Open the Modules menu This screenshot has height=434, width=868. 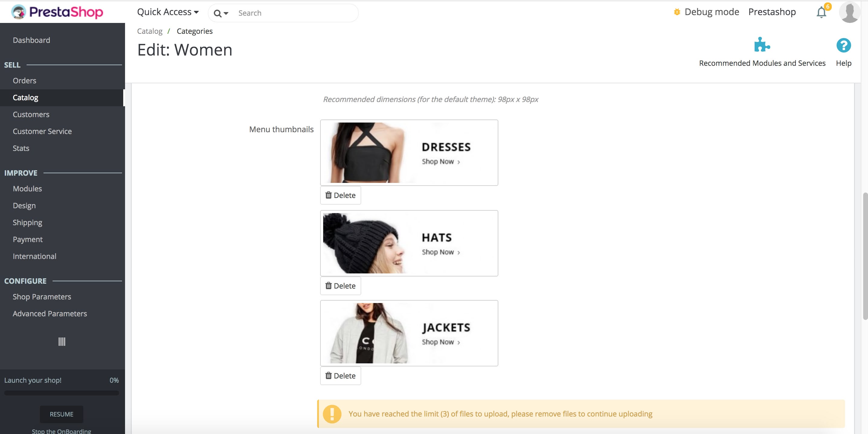click(27, 189)
